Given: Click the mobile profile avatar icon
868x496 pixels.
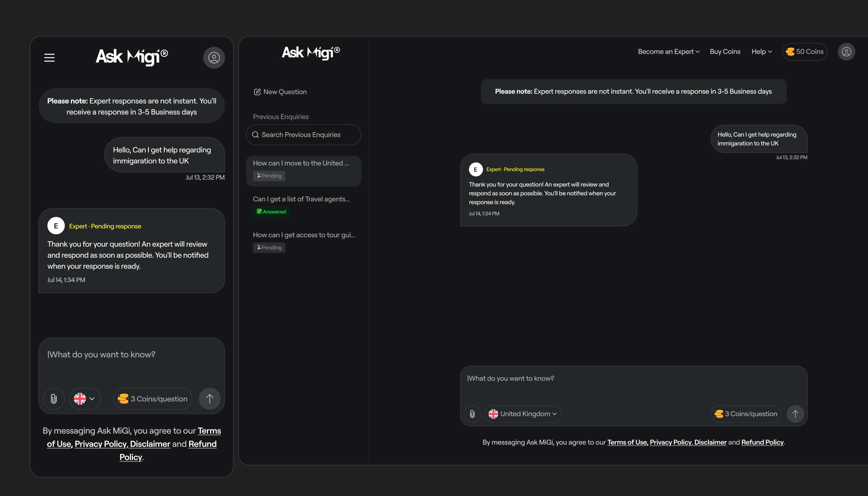Looking at the screenshot, I should click(x=214, y=58).
